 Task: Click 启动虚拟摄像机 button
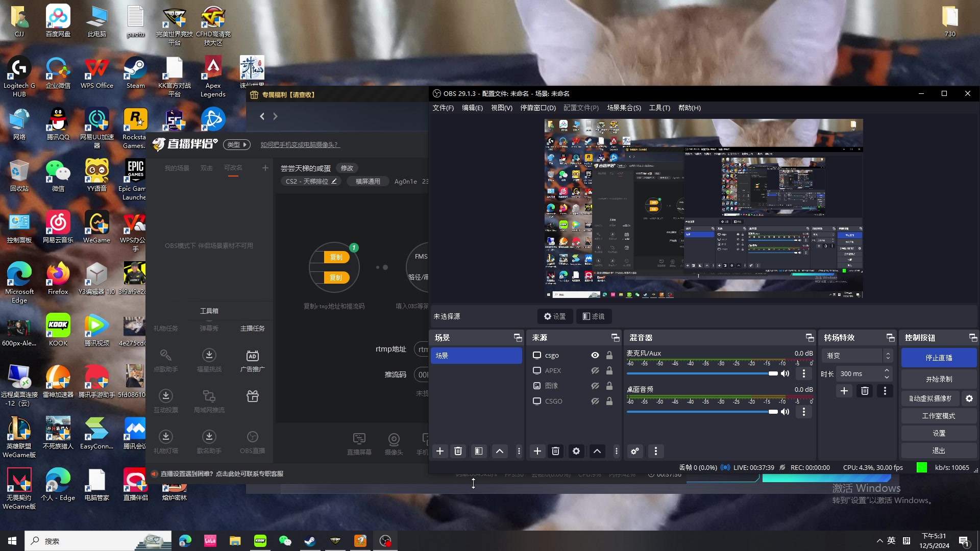[930, 398]
